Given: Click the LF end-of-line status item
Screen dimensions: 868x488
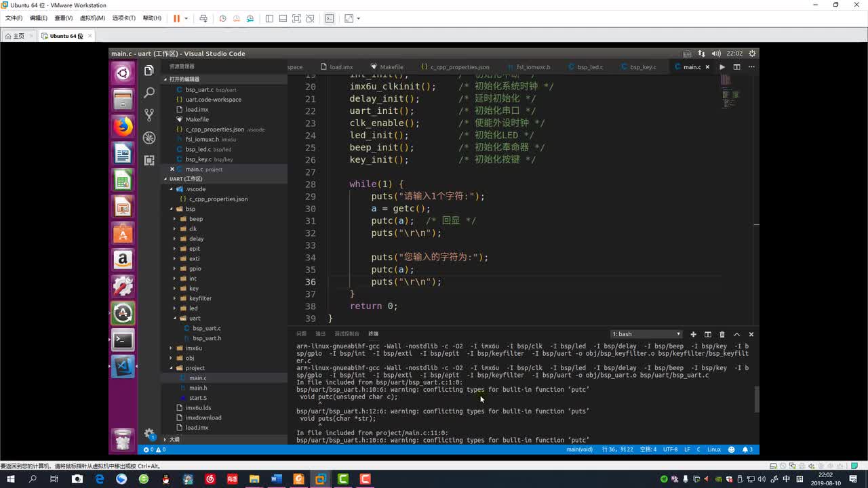Looking at the screenshot, I should coord(687,449).
